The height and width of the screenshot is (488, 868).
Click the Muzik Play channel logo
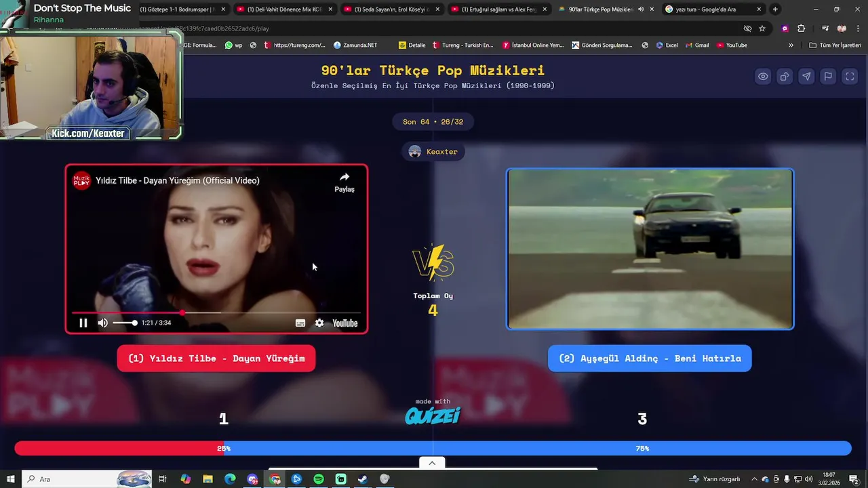tap(82, 180)
